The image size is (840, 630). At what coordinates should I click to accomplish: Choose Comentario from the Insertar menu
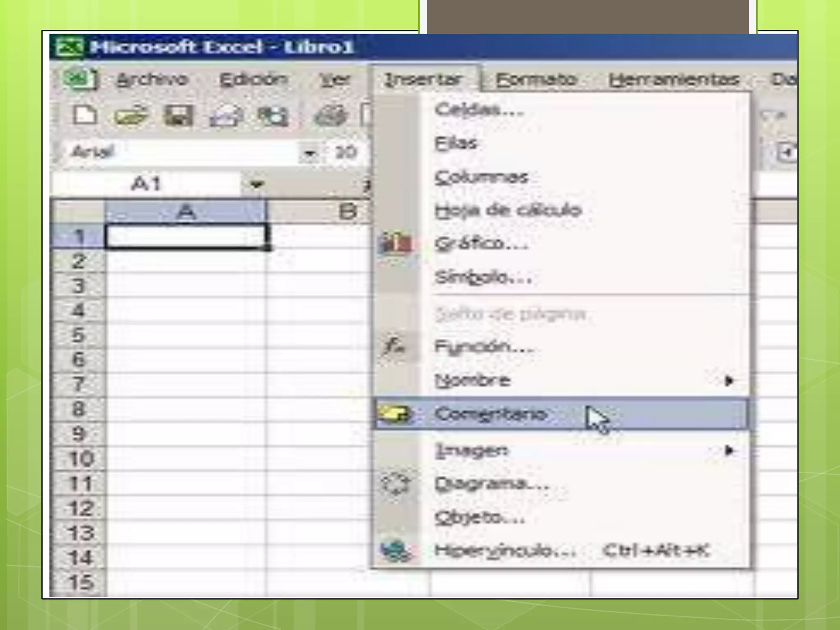[491, 414]
